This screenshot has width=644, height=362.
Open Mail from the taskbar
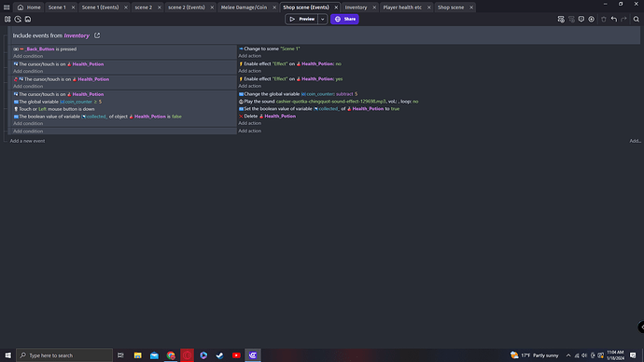[x=154, y=355]
